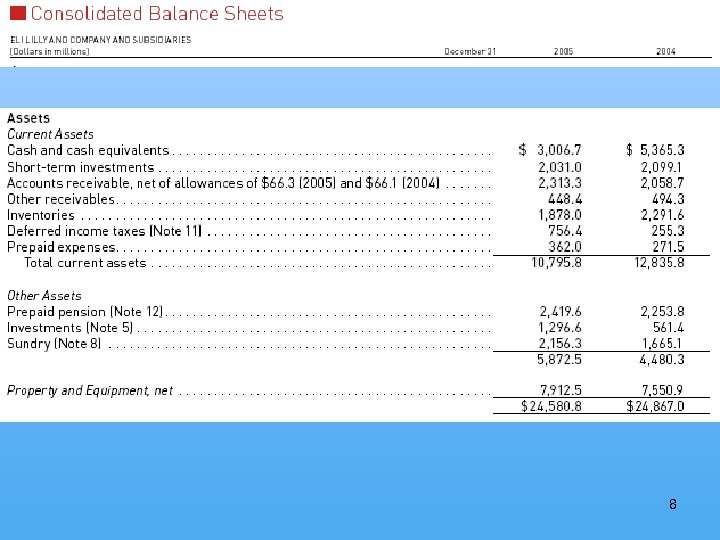Image resolution: width=720 pixels, height=540 pixels.
Task: Click the total '10,795.8'
Action: point(557,262)
